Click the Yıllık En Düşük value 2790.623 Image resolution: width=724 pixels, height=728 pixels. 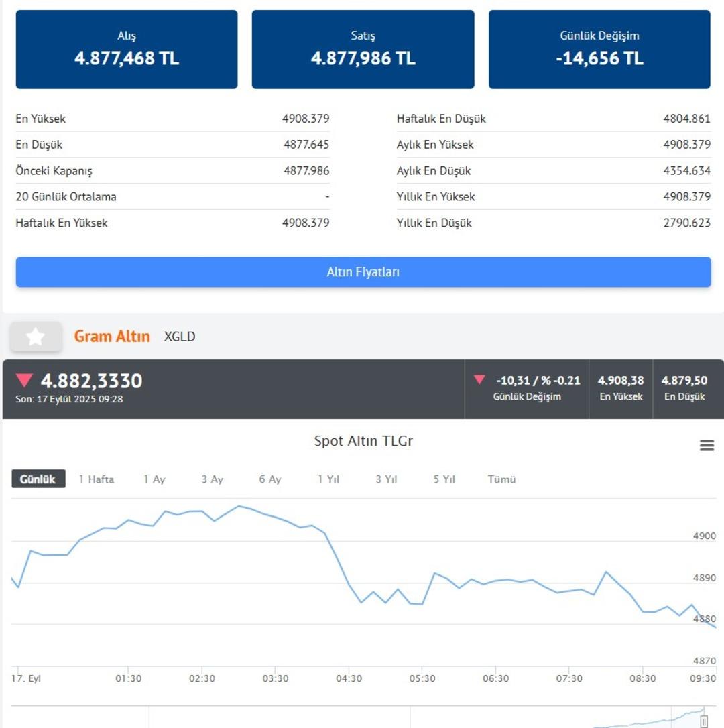tap(687, 223)
